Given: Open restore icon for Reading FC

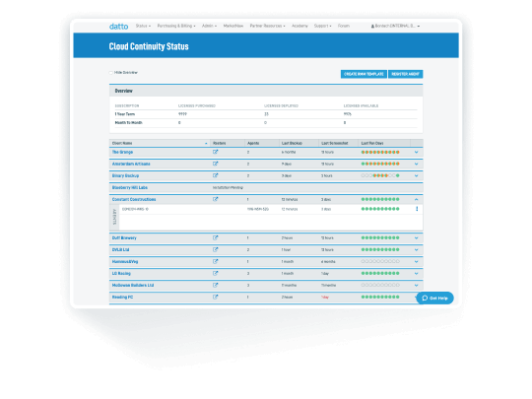Looking at the screenshot, I should (215, 297).
